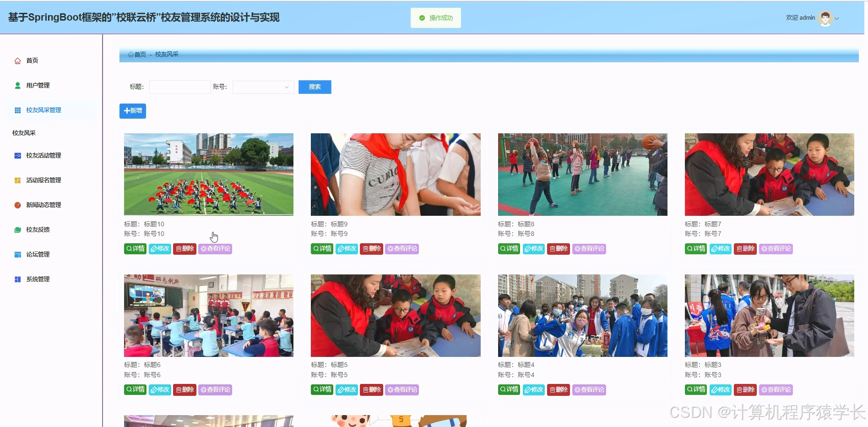Click 删除 on the 标题9 card

[x=371, y=248]
